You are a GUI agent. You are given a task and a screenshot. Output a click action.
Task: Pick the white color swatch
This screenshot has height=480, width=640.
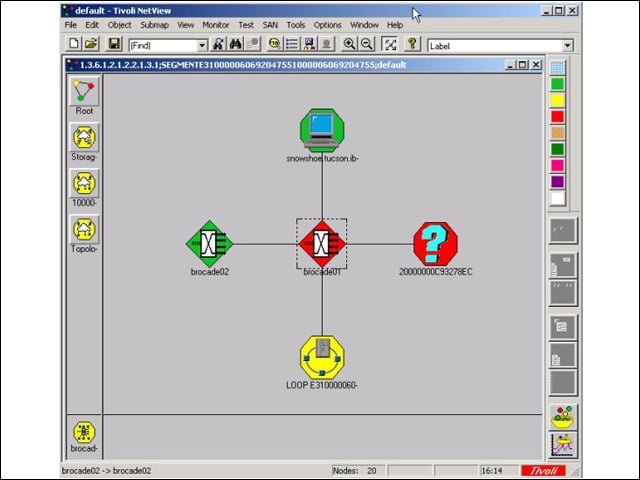558,199
